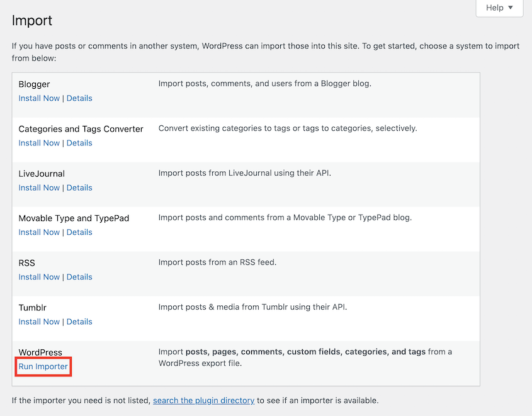Click the LiveJournal importer name

pyautogui.click(x=42, y=174)
